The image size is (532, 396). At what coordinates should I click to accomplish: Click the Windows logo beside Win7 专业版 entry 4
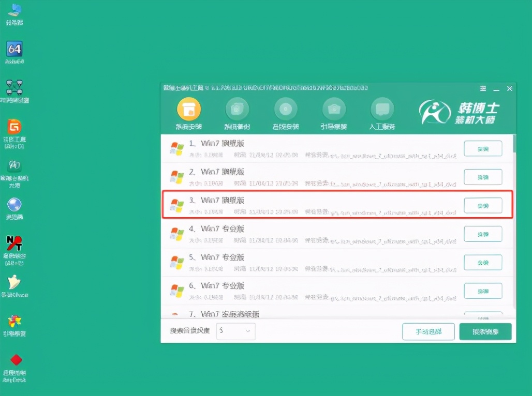[179, 234]
